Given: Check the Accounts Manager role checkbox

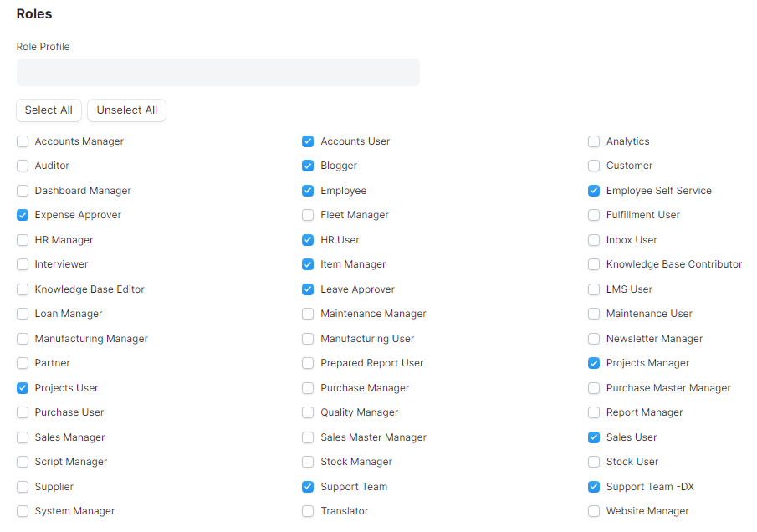Looking at the screenshot, I should point(23,141).
